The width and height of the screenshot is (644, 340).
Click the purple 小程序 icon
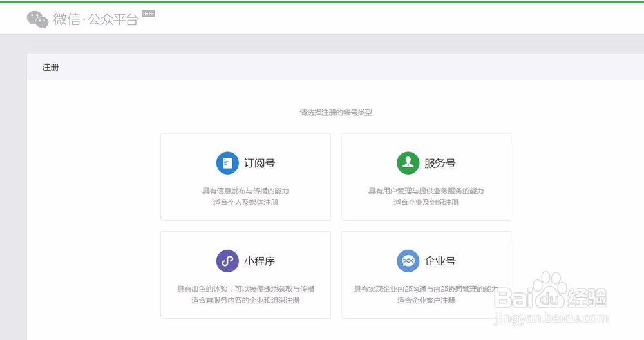point(227,261)
